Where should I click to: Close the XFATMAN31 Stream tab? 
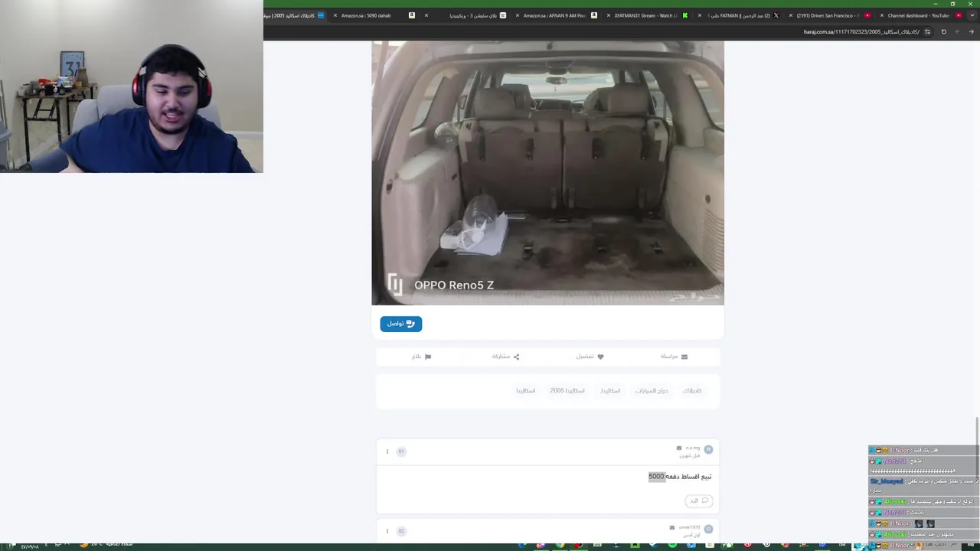pos(608,15)
